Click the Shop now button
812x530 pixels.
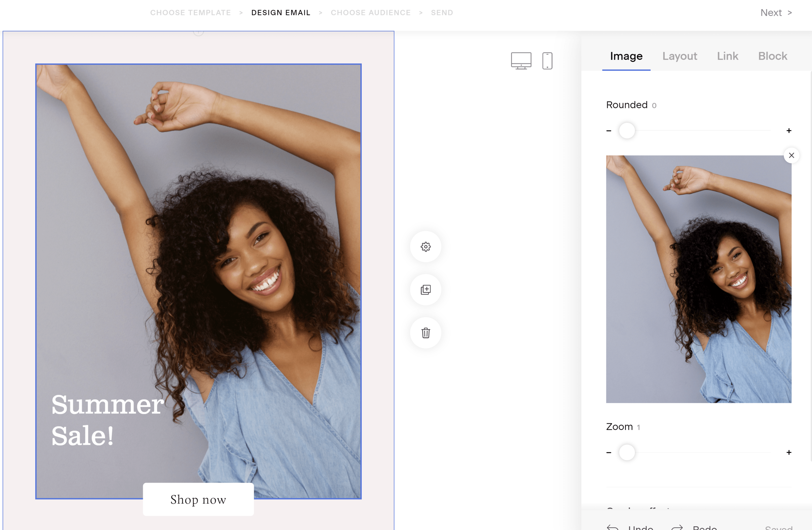198,499
